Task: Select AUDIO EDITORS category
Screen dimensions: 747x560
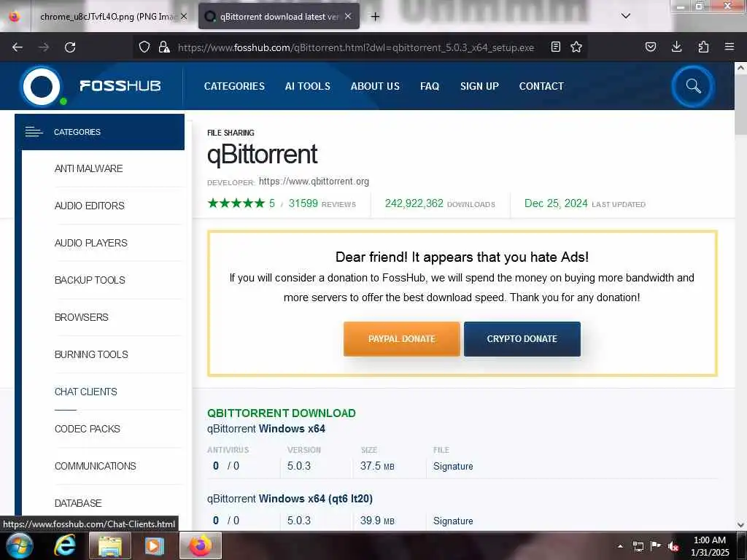Action: 90,206
